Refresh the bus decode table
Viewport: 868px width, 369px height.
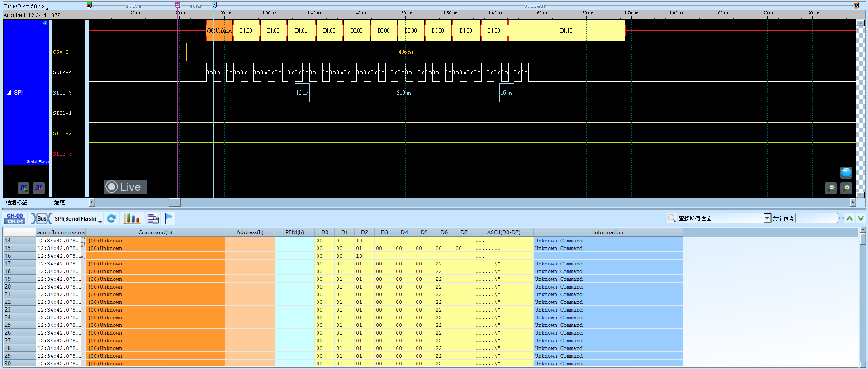[x=111, y=219]
